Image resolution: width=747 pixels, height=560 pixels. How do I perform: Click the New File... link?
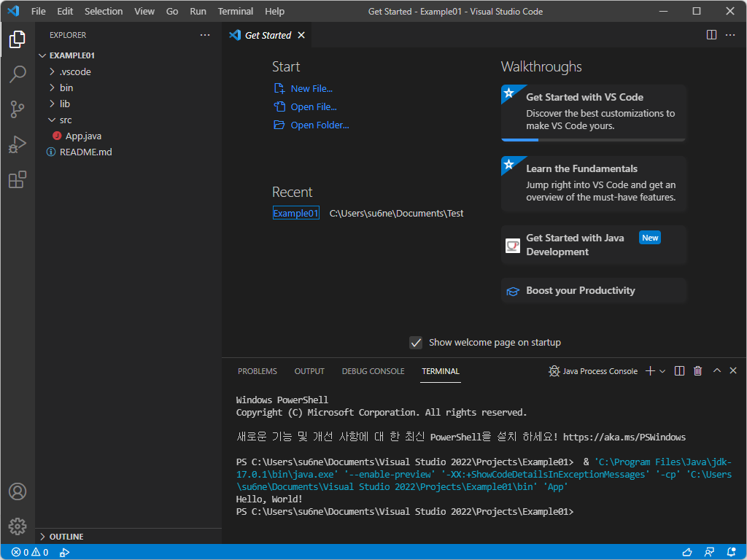click(311, 88)
